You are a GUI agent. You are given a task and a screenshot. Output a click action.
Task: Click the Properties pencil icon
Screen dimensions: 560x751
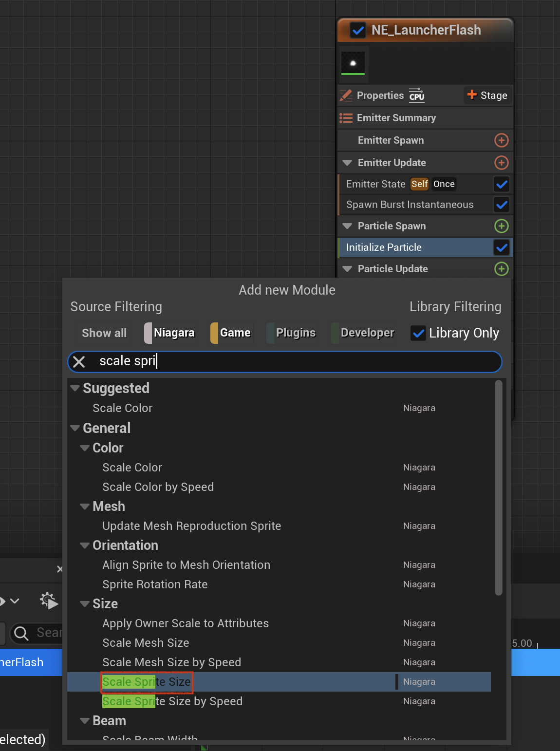[346, 95]
